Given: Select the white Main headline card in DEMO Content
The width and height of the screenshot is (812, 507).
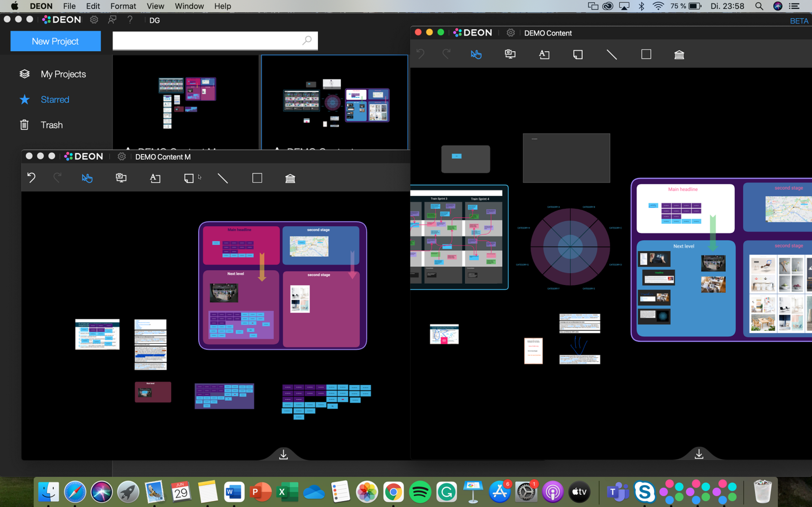Looking at the screenshot, I should click(x=685, y=208).
